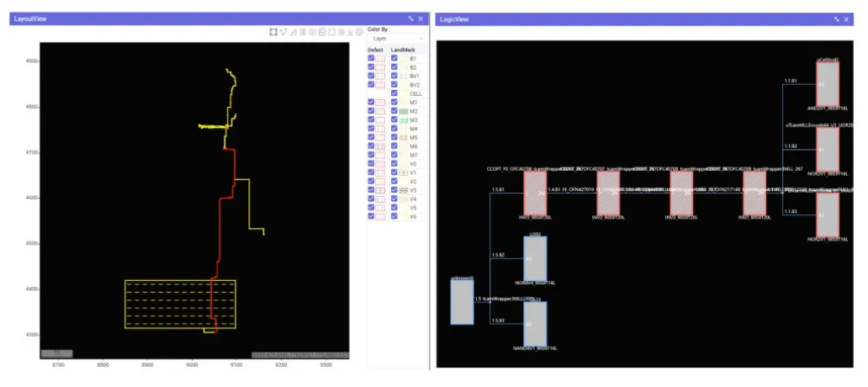The height and width of the screenshot is (387, 868).
Task: Select the ruler measure tool icon
Action: pyautogui.click(x=294, y=32)
